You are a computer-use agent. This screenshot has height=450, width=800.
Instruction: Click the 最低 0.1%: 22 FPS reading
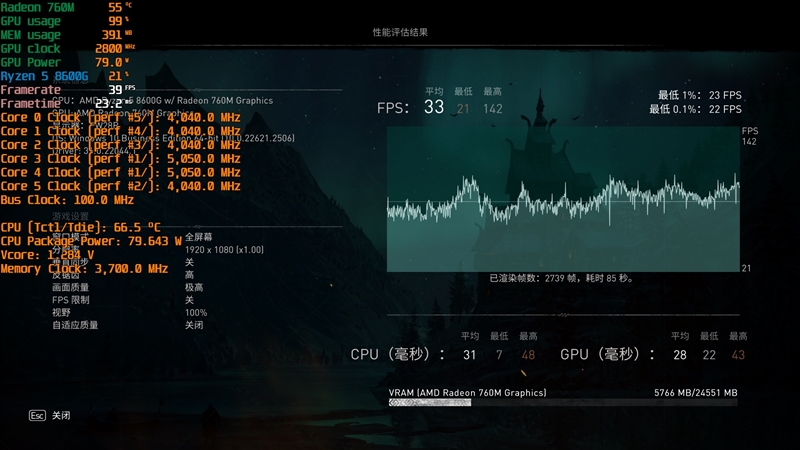[695, 109]
